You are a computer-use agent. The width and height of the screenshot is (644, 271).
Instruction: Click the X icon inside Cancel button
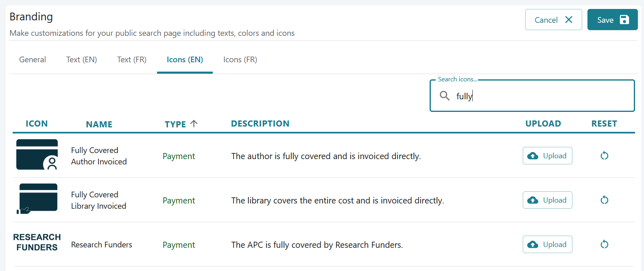(568, 20)
